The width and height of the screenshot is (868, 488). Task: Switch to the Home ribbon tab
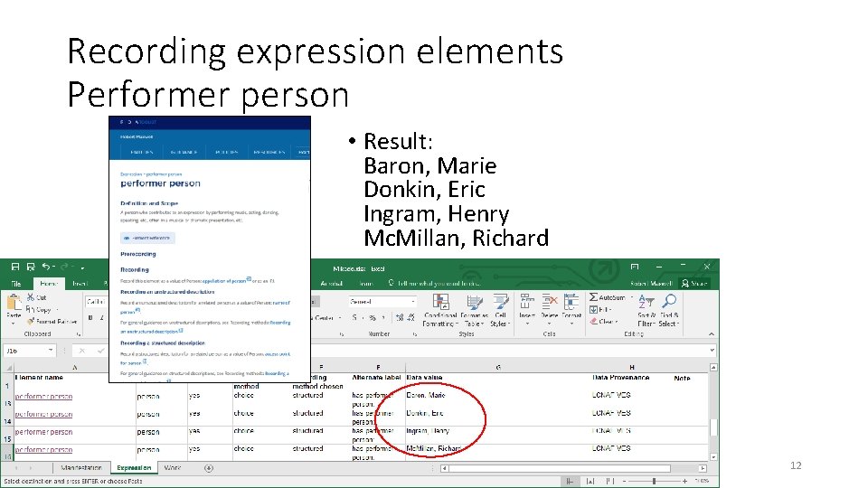49,283
